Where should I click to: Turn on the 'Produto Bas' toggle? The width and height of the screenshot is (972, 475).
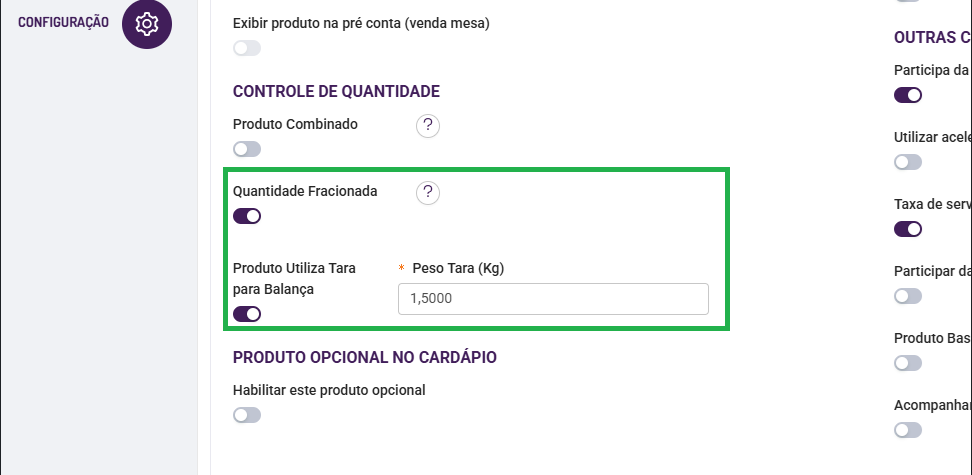pyautogui.click(x=908, y=363)
